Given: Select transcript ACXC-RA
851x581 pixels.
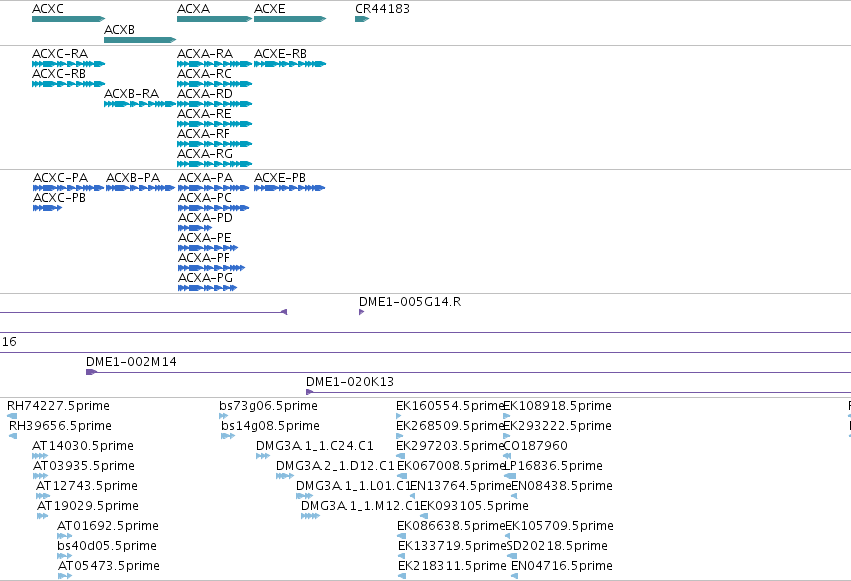Looking at the screenshot, I should point(68,64).
